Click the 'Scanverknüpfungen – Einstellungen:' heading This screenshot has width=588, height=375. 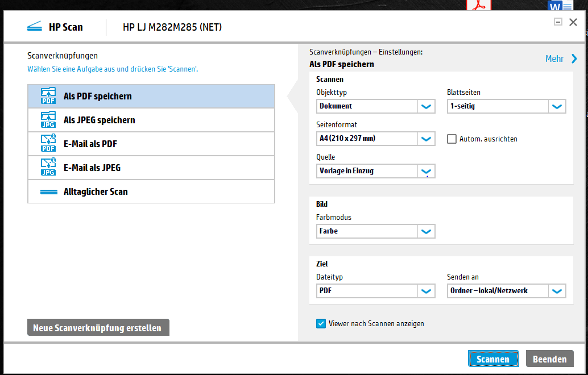(366, 52)
